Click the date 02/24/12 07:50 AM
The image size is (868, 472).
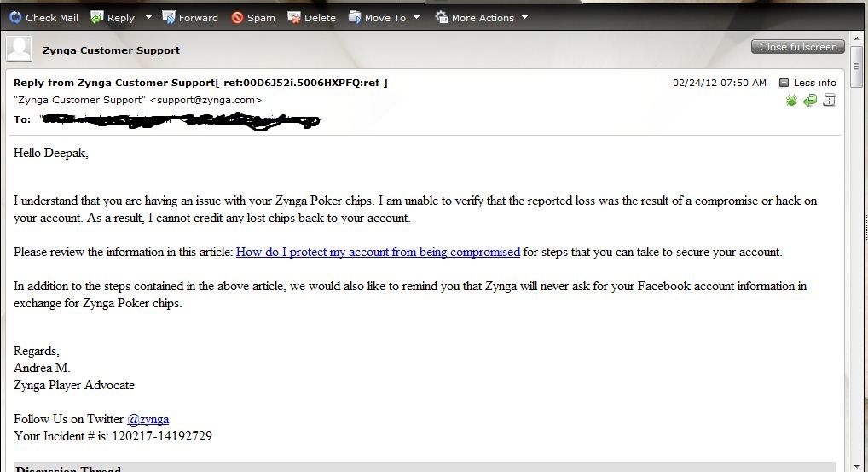point(720,83)
